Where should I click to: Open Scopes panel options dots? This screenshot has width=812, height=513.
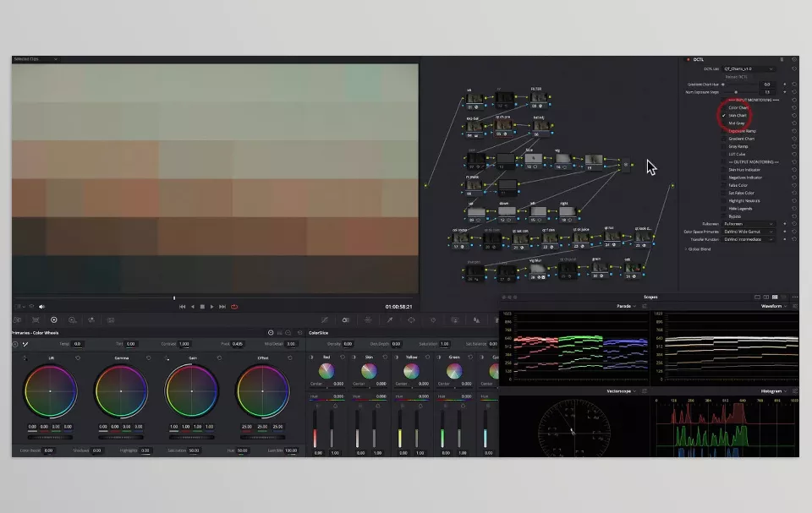(795, 297)
